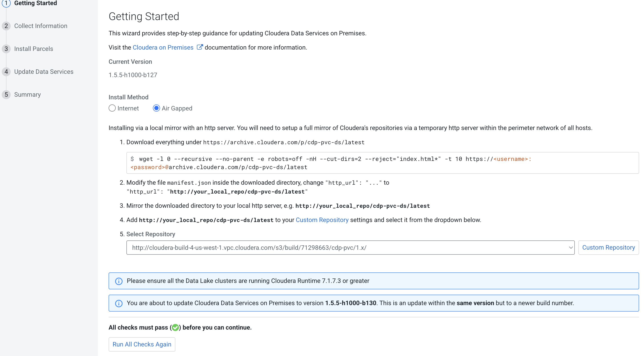Follow the inline Custom Repository settings link
Viewport: 644px width, 356px height.
pyautogui.click(x=322, y=220)
